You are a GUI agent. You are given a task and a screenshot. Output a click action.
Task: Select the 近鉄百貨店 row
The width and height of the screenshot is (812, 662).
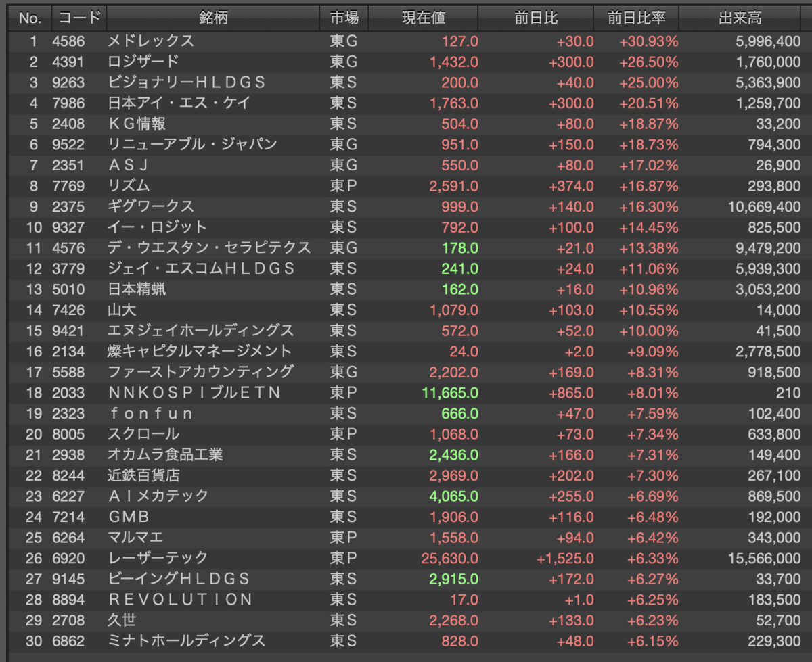[x=406, y=475]
